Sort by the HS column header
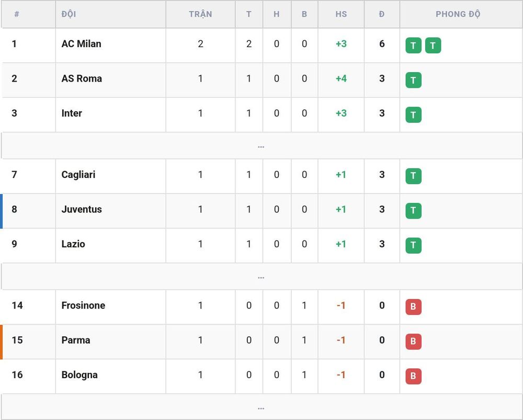 [x=341, y=14]
